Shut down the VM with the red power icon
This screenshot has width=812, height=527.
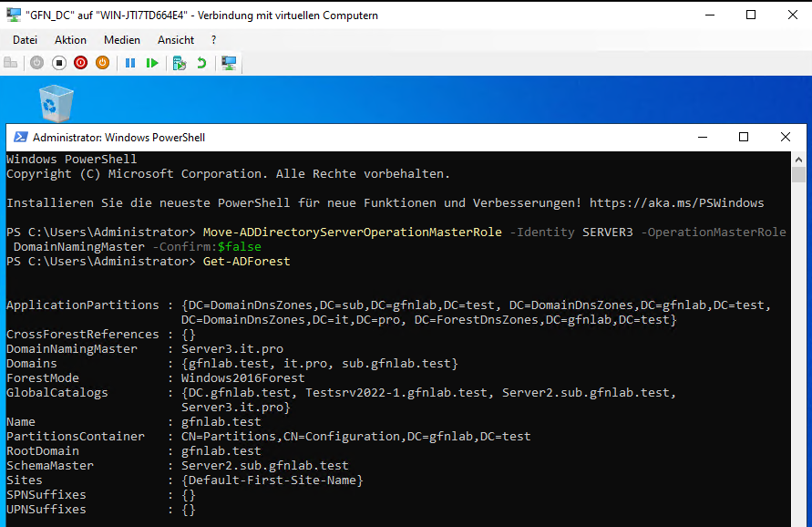coord(80,63)
